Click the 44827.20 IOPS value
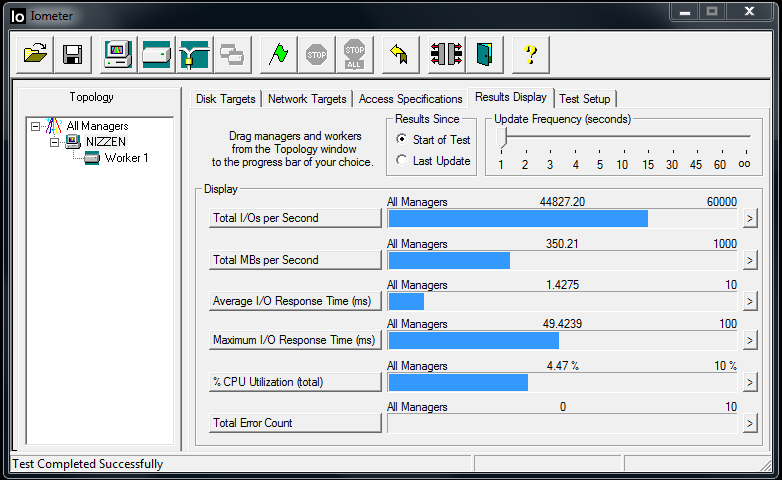 pos(562,202)
